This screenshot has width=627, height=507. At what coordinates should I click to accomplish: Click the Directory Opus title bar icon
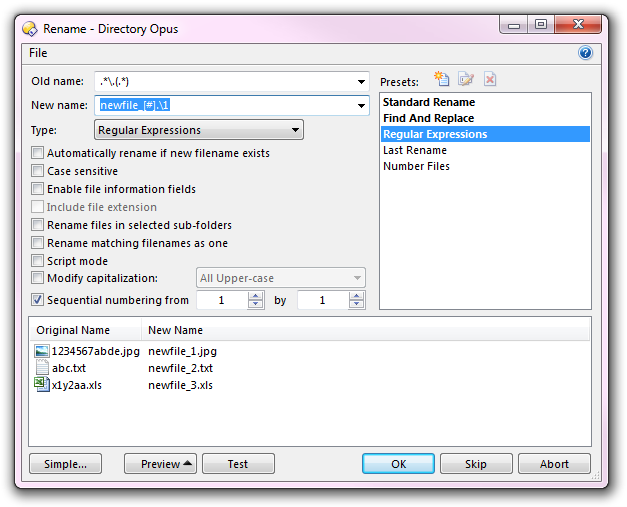(30, 29)
